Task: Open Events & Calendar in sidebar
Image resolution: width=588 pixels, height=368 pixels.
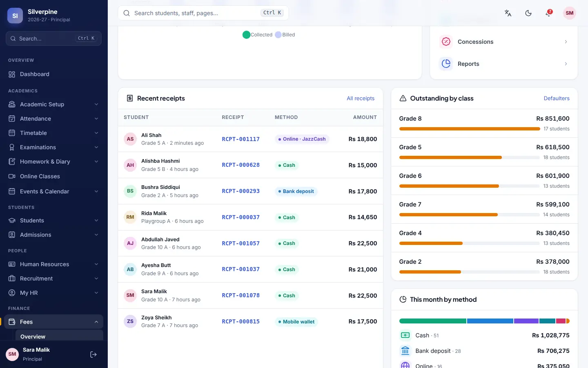Action: [54, 191]
